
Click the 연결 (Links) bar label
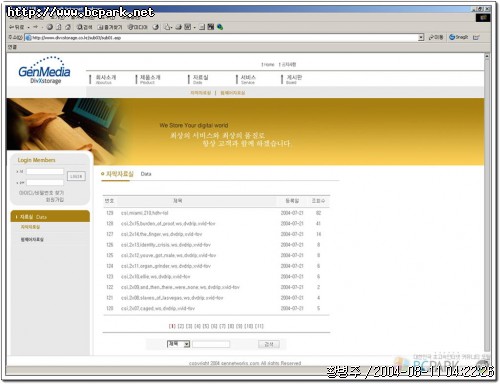tap(12, 47)
